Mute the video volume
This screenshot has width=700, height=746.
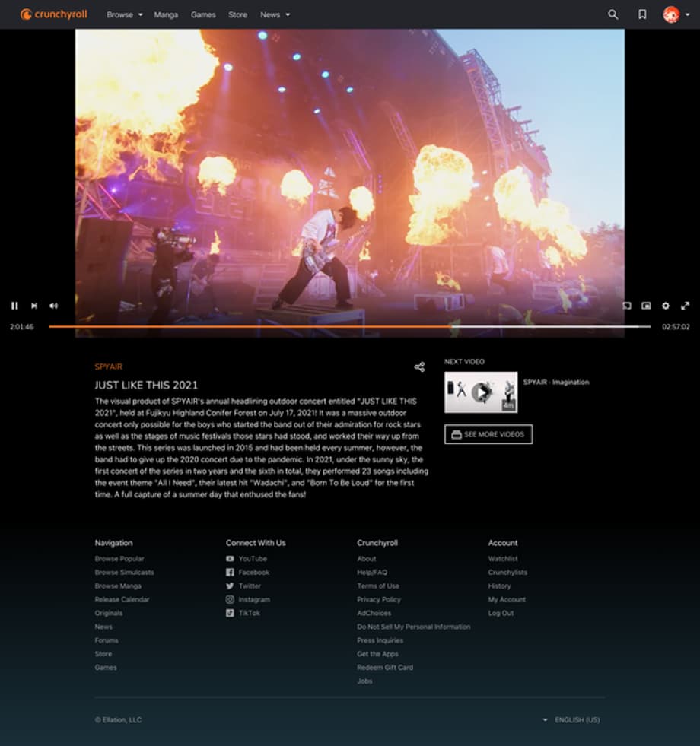[x=53, y=306]
